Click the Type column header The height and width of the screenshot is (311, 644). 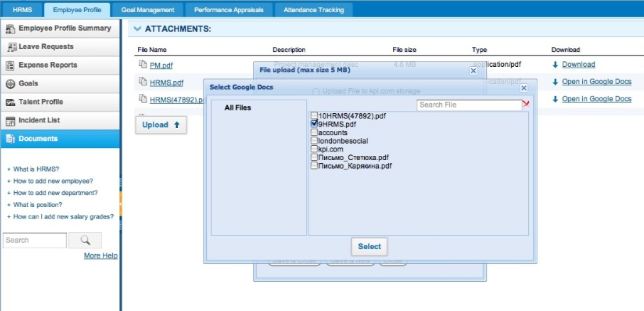[479, 50]
